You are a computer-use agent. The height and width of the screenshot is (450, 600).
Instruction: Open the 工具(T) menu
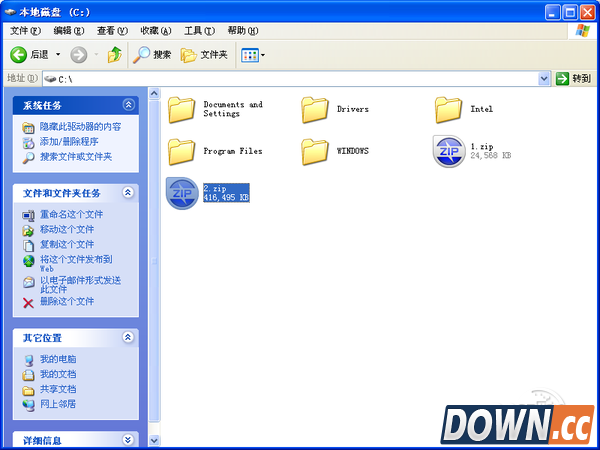[x=199, y=31]
